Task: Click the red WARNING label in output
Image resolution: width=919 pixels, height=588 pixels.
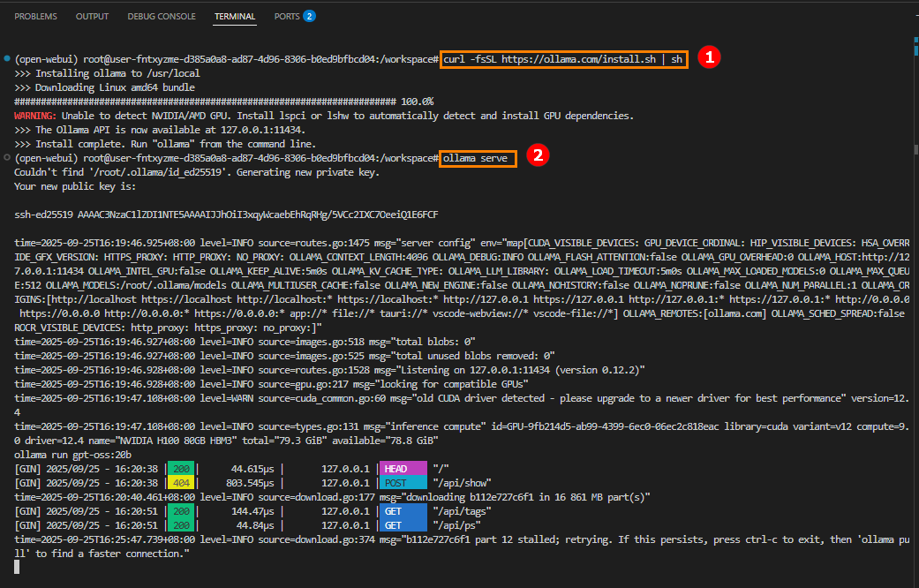Action: click(x=35, y=116)
